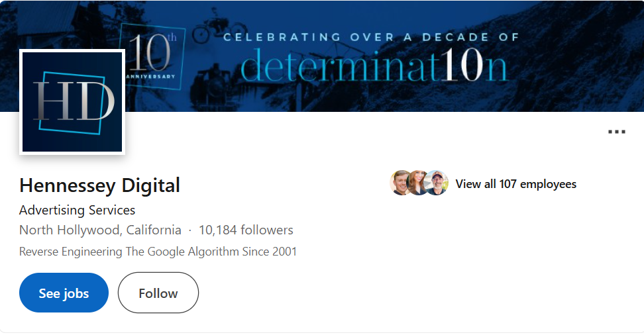Click the 'Celebrating over a decade of' text
This screenshot has height=335, width=644.
(x=371, y=37)
